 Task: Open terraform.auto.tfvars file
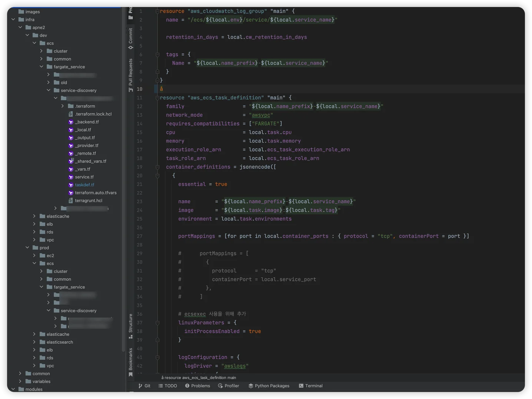tap(96, 192)
